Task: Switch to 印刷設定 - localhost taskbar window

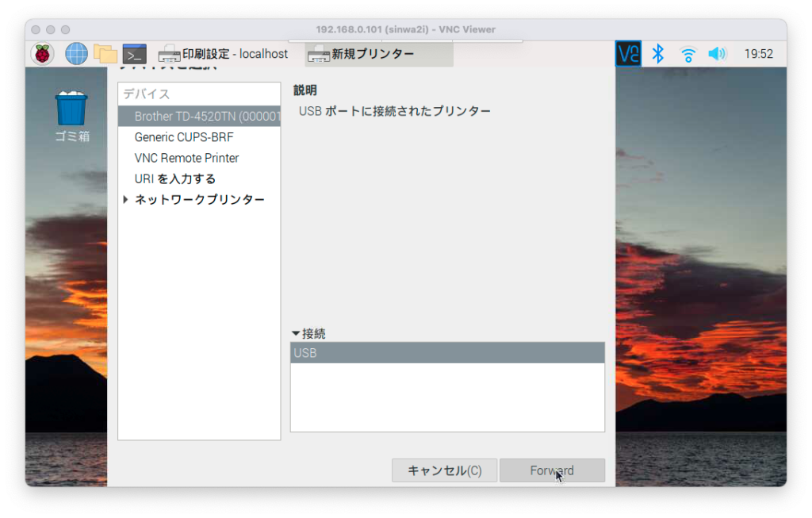Action: coord(224,54)
